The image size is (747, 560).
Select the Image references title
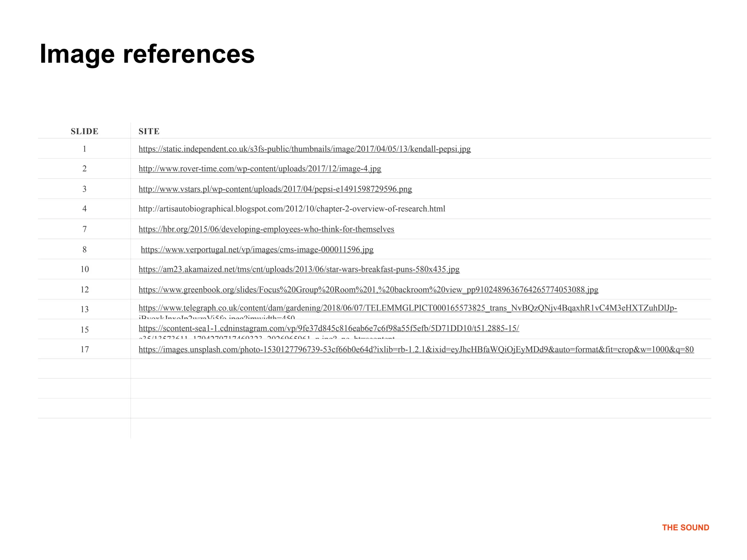pos(147,54)
